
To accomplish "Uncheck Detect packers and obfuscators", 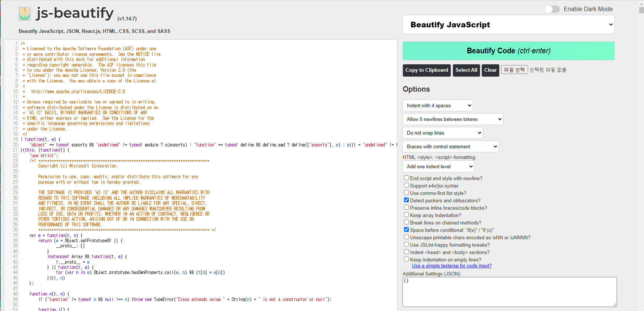I will point(406,200).
